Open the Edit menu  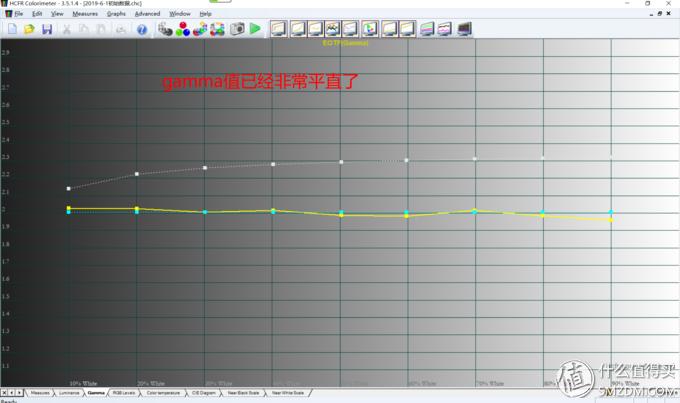tap(37, 13)
